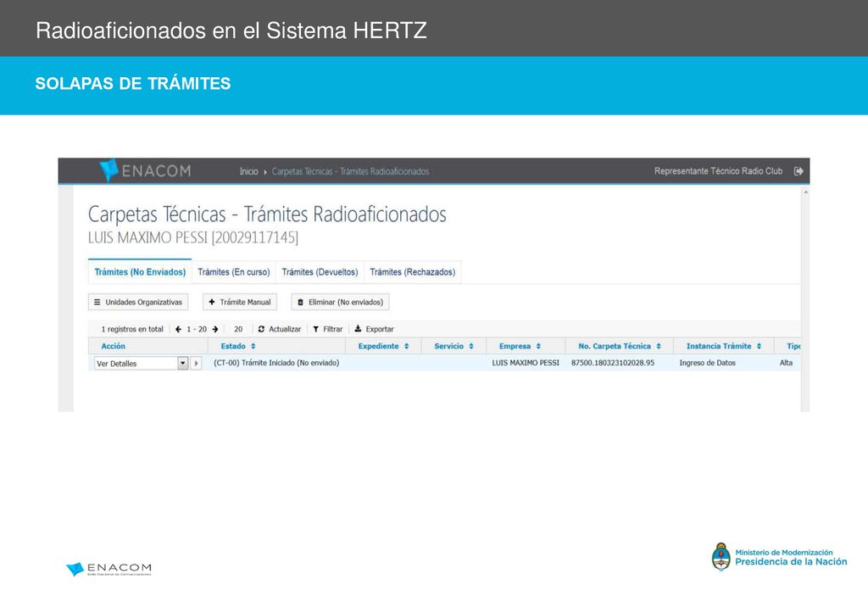
Task: Sort by Instancia Trámite arrows
Action: coord(759,346)
